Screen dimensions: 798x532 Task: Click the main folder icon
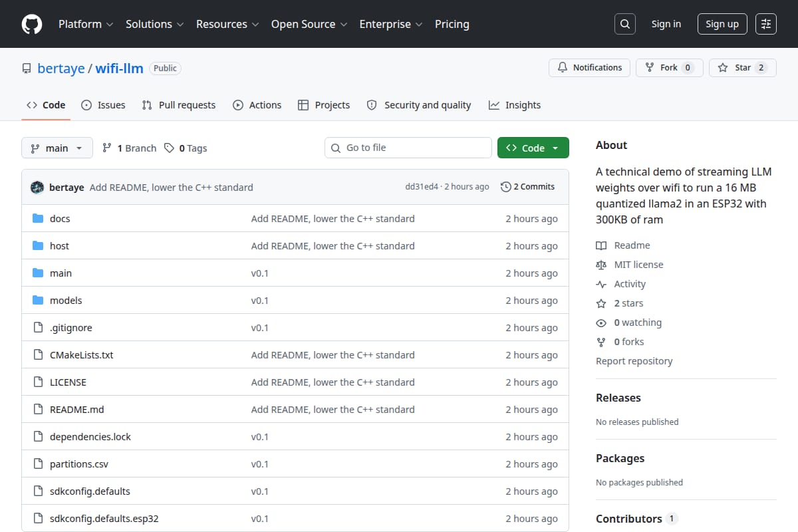pos(38,273)
